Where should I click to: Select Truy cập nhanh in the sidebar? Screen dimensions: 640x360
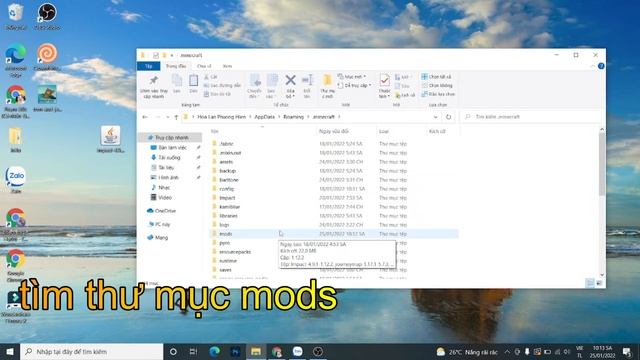point(171,138)
